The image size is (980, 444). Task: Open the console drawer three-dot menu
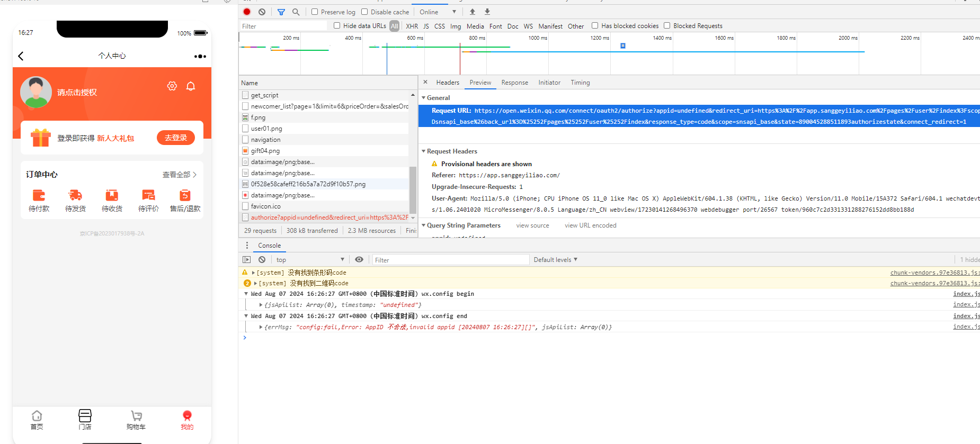pos(247,246)
